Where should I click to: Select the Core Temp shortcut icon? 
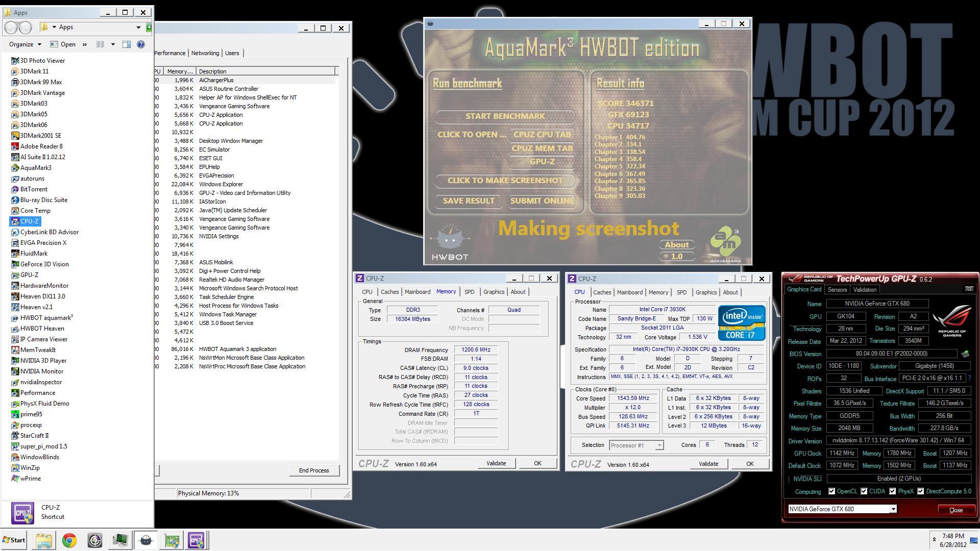(15, 211)
